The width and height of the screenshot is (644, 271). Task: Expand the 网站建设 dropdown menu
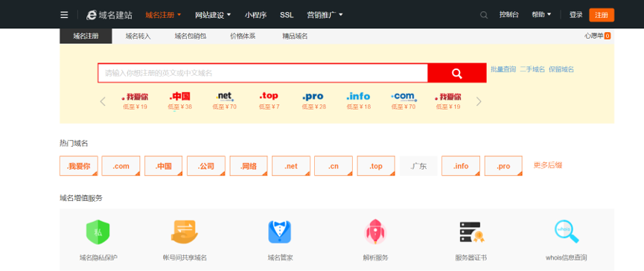point(213,15)
